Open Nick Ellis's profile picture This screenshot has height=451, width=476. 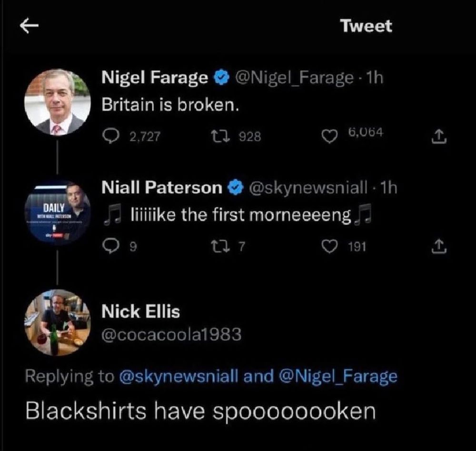(x=58, y=322)
